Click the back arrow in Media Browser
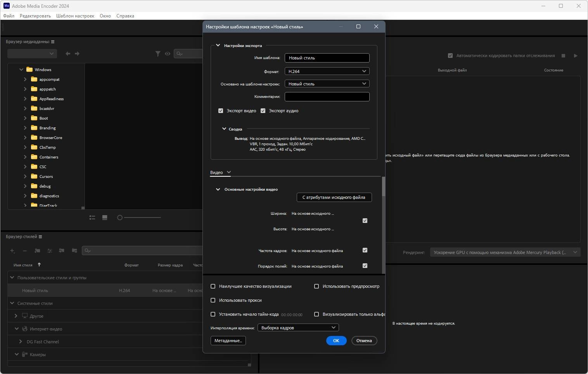This screenshot has width=588, height=374. tap(68, 54)
